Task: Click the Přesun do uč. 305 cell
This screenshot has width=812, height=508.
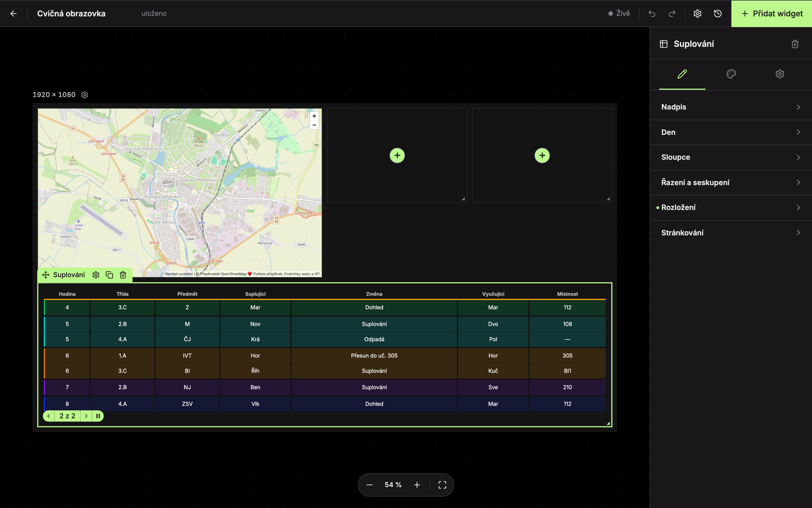Action: click(374, 356)
